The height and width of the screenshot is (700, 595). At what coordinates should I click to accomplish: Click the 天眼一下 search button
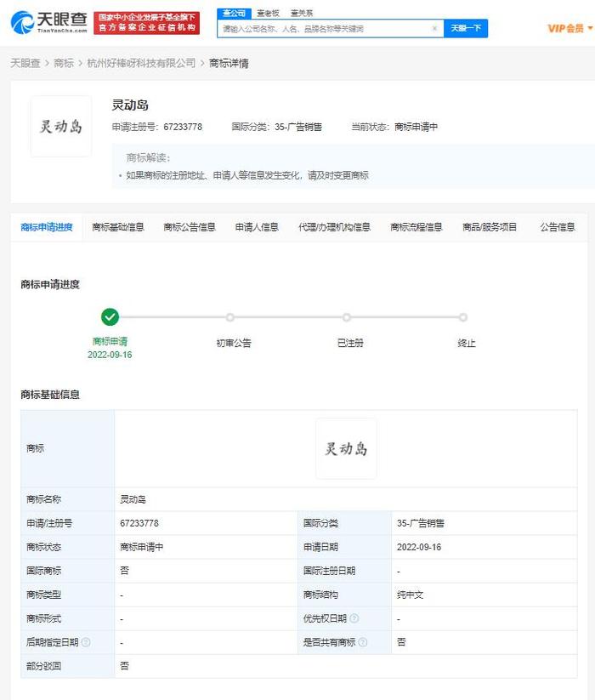click(466, 29)
